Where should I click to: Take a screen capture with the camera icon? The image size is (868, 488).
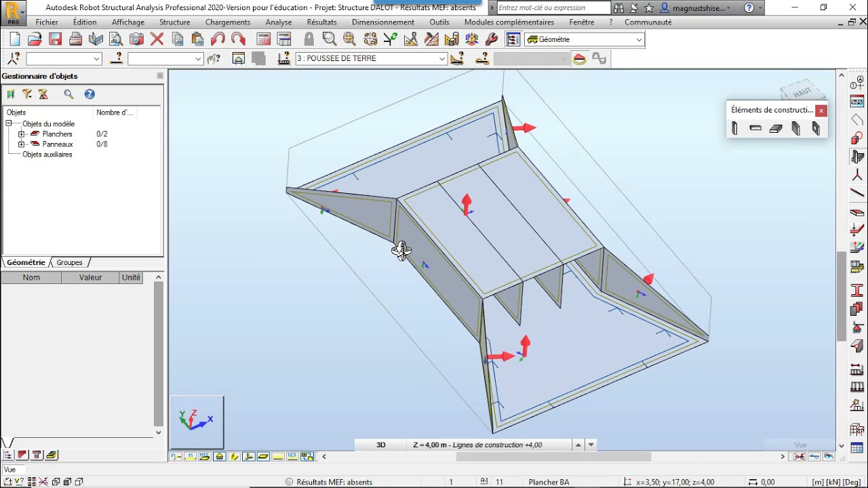(136, 39)
